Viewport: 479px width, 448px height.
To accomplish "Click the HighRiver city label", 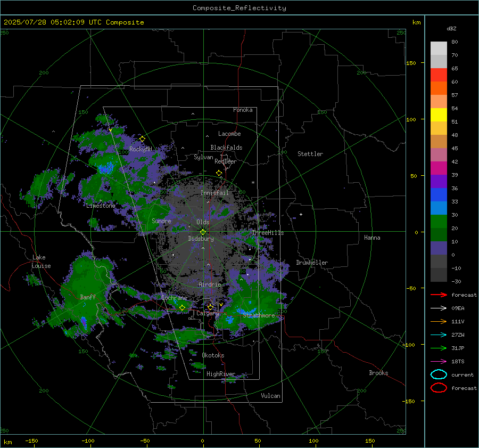I will click(x=221, y=374).
